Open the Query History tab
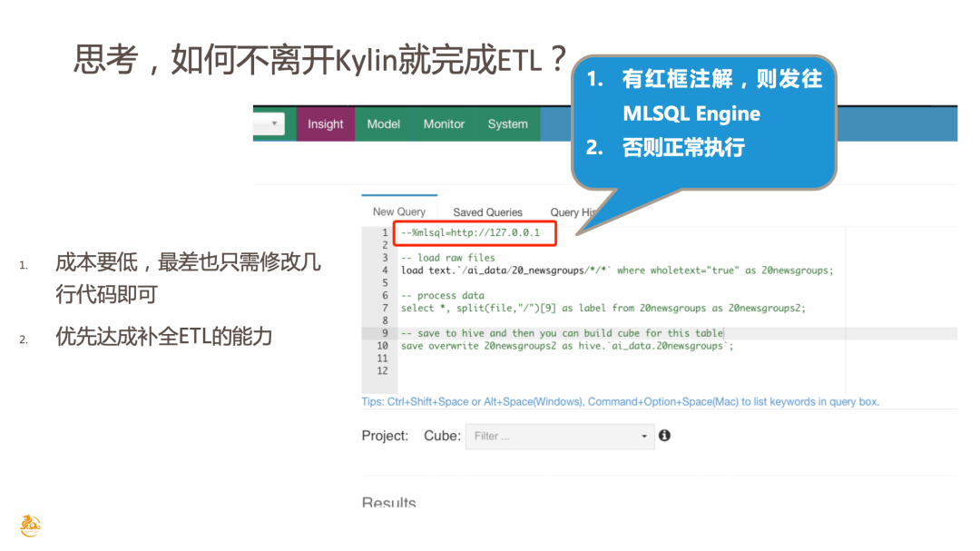980x551 pixels. click(573, 212)
